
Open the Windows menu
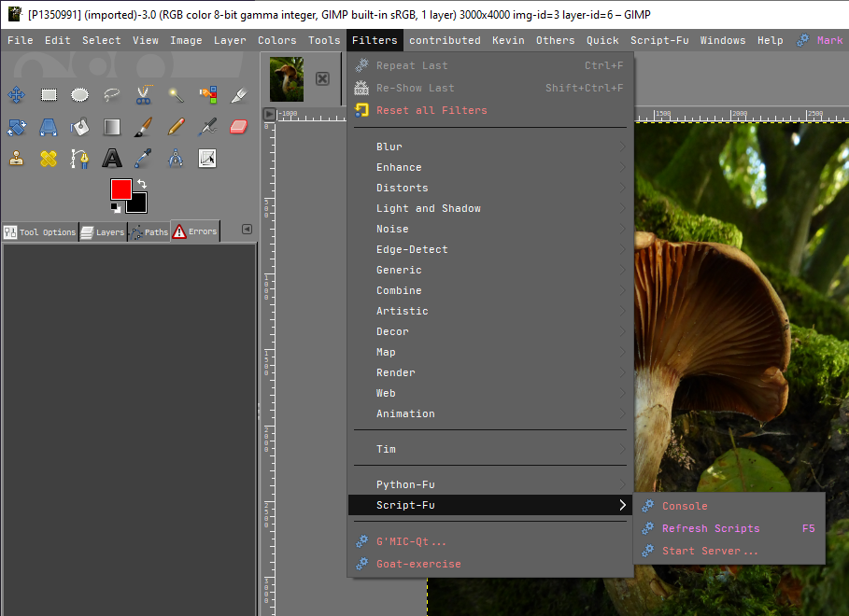(x=722, y=40)
